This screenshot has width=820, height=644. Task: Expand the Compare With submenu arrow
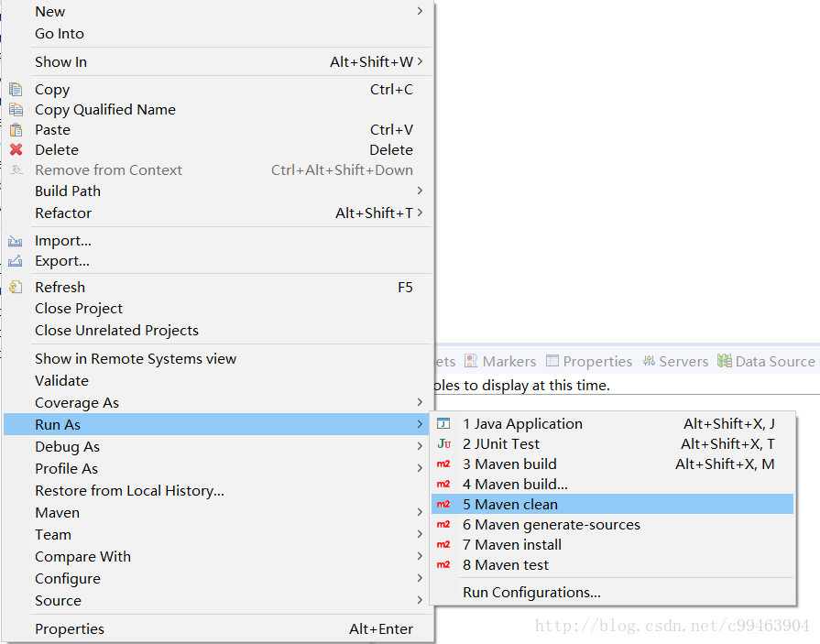point(420,556)
